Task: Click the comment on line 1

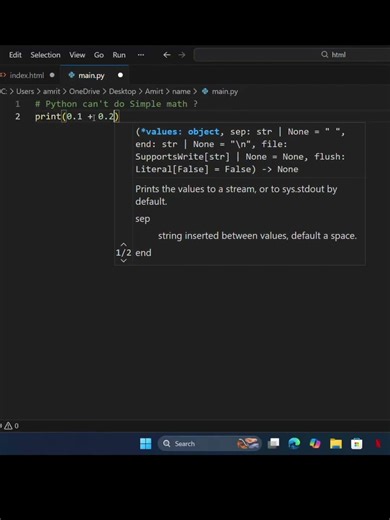Action: coord(116,104)
